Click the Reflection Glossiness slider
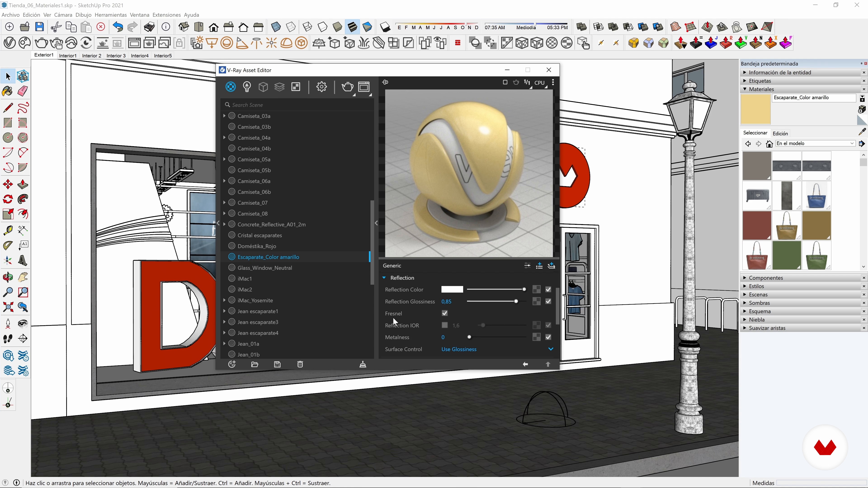 (496, 301)
